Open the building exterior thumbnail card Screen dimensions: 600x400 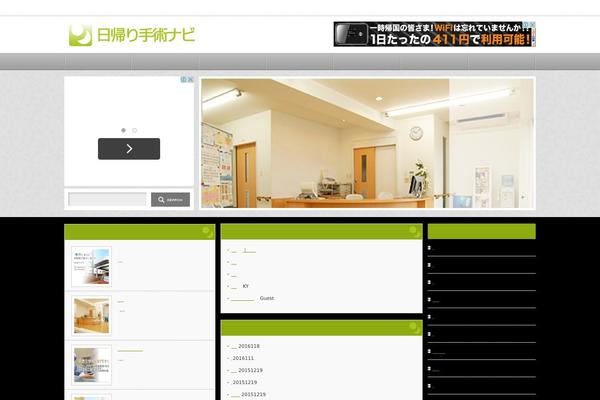tap(91, 266)
